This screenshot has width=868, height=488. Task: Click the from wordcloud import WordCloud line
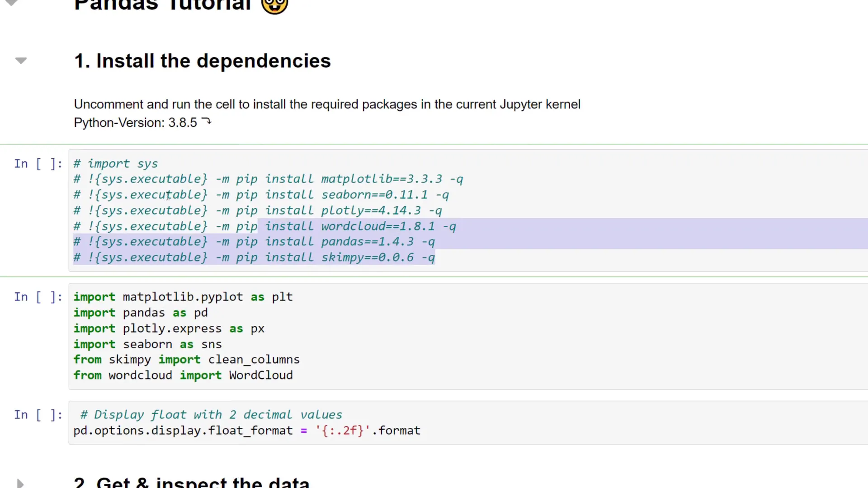coord(183,375)
